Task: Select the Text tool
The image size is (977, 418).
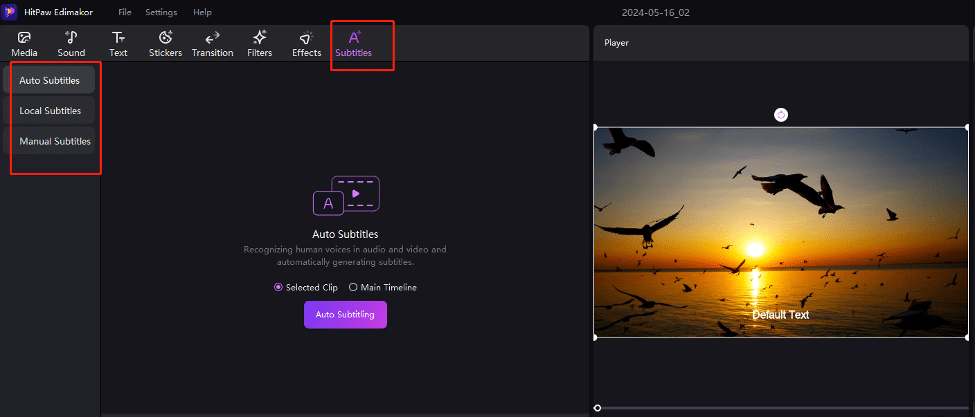Action: [x=118, y=44]
